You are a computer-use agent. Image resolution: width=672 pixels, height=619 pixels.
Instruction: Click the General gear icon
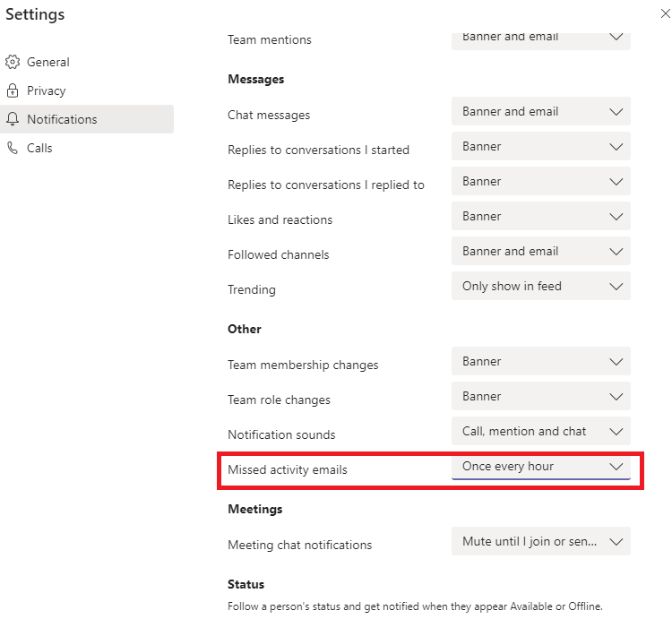[13, 62]
